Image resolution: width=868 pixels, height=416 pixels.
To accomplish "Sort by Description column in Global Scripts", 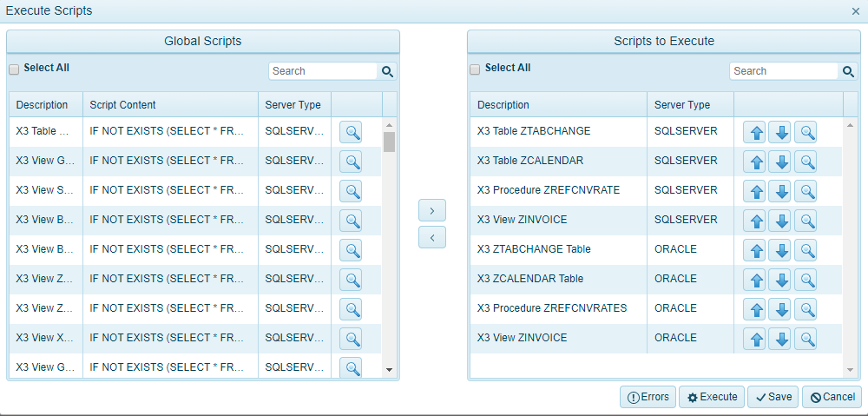I will pyautogui.click(x=42, y=105).
